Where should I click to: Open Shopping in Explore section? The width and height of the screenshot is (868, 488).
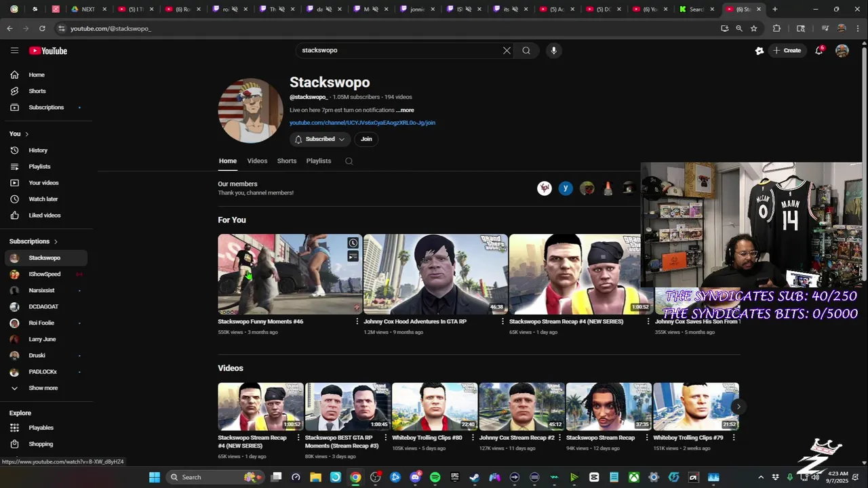(x=46, y=444)
